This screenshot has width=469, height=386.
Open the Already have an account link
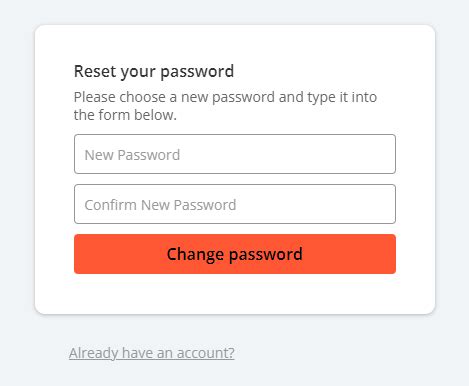(x=152, y=353)
